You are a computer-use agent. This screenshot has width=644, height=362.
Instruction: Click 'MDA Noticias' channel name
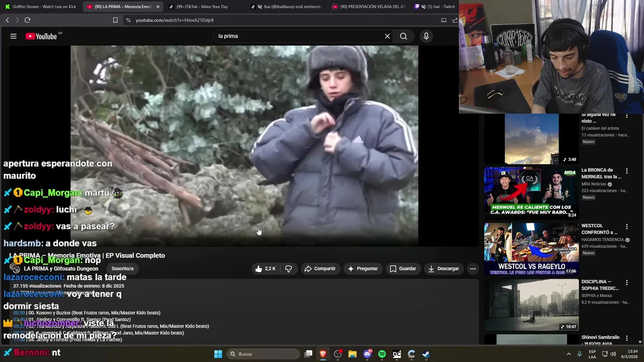(x=594, y=184)
